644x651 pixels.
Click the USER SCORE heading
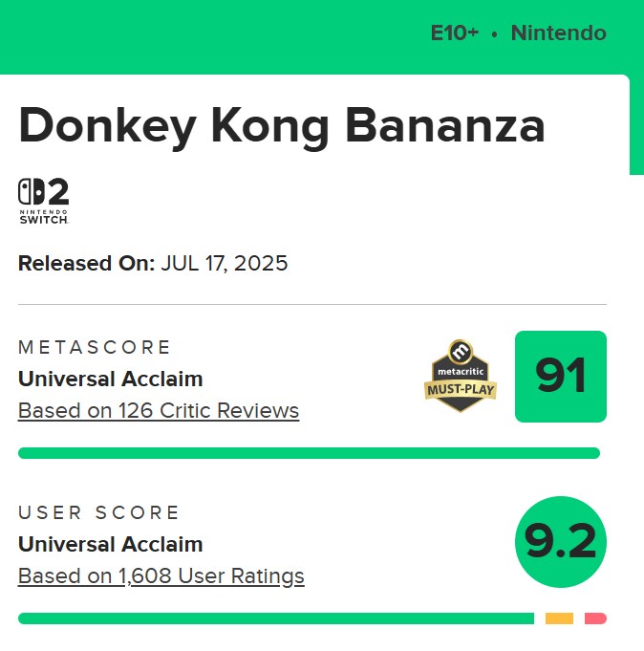pyautogui.click(x=99, y=512)
